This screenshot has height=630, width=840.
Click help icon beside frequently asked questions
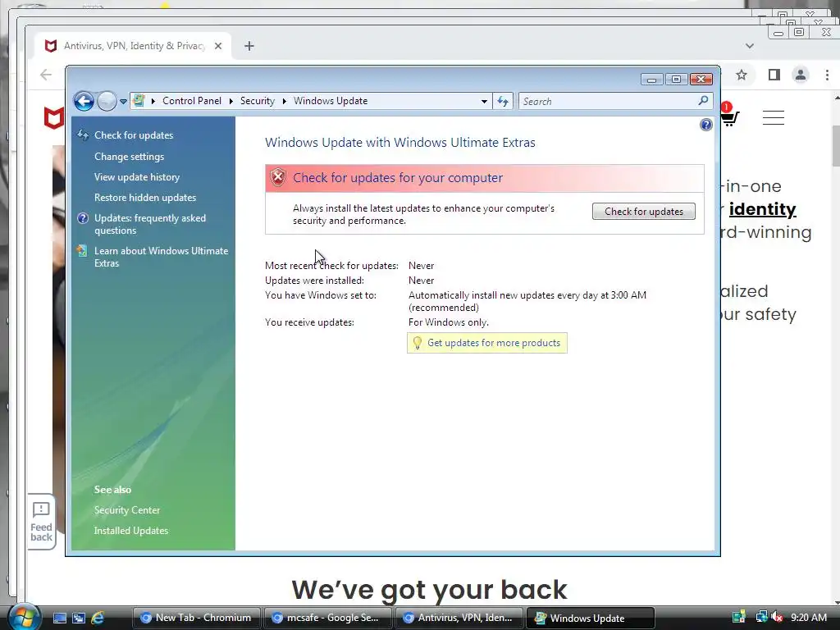83,218
